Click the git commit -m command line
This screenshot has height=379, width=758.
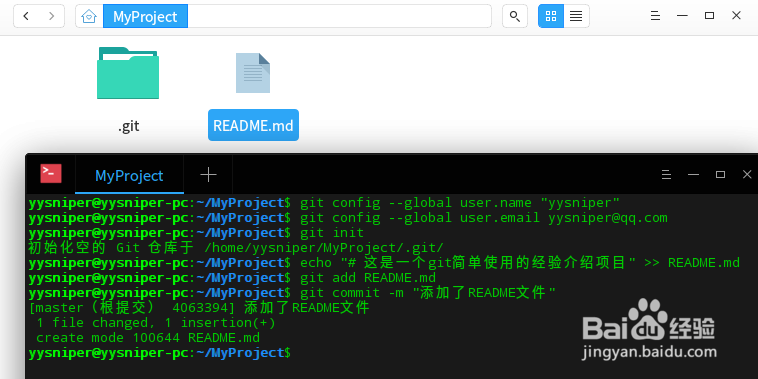coord(292,293)
